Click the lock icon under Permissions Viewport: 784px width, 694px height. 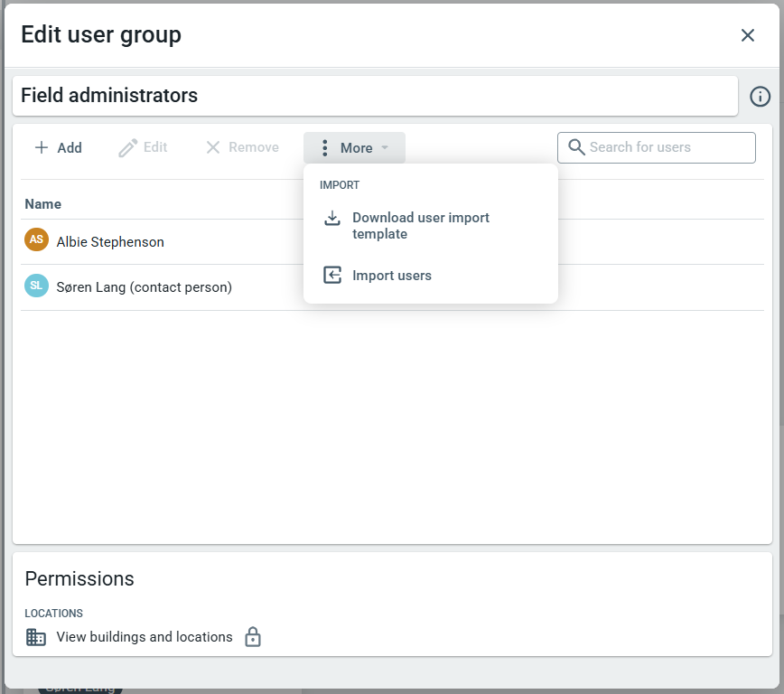pyautogui.click(x=253, y=637)
